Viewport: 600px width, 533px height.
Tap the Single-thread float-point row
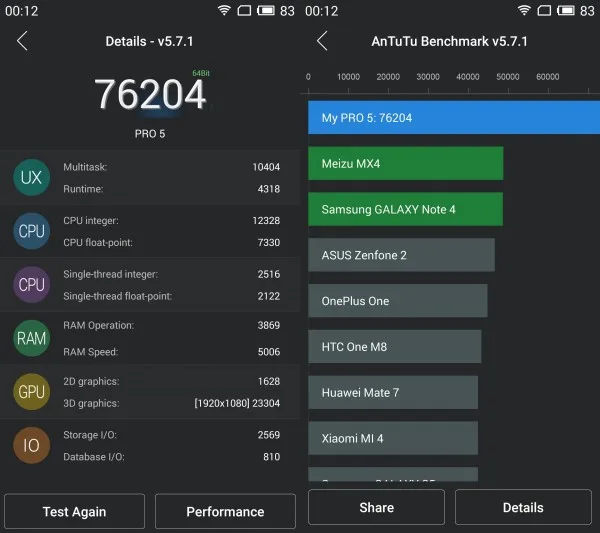pyautogui.click(x=171, y=296)
